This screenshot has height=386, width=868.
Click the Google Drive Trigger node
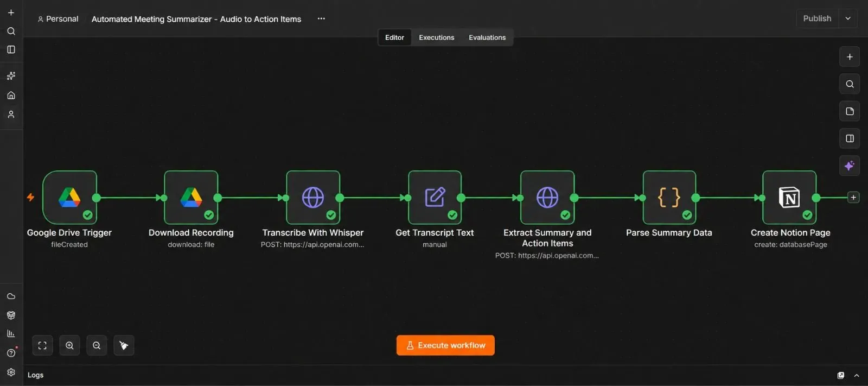pyautogui.click(x=69, y=197)
